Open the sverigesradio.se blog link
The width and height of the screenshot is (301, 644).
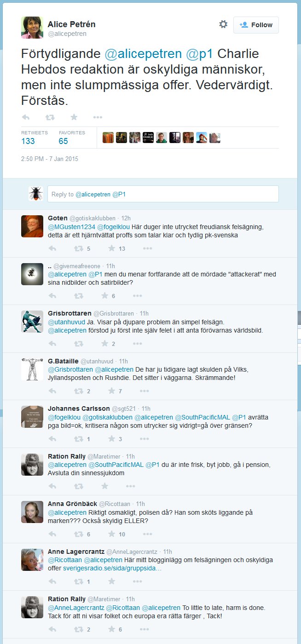click(x=112, y=568)
